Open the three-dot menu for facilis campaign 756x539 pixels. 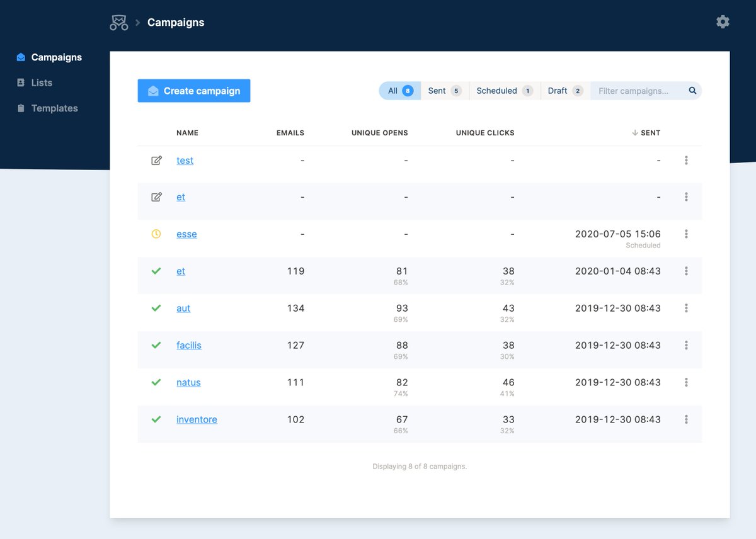click(686, 346)
